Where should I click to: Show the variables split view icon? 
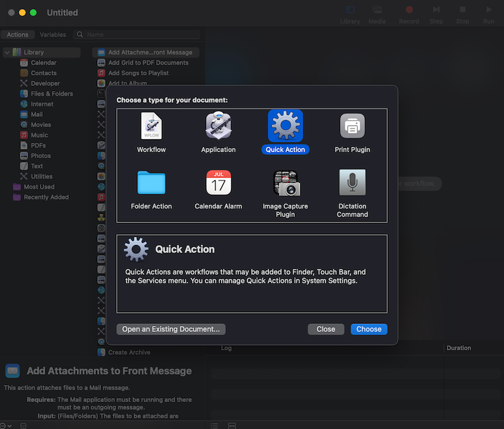(x=232, y=426)
